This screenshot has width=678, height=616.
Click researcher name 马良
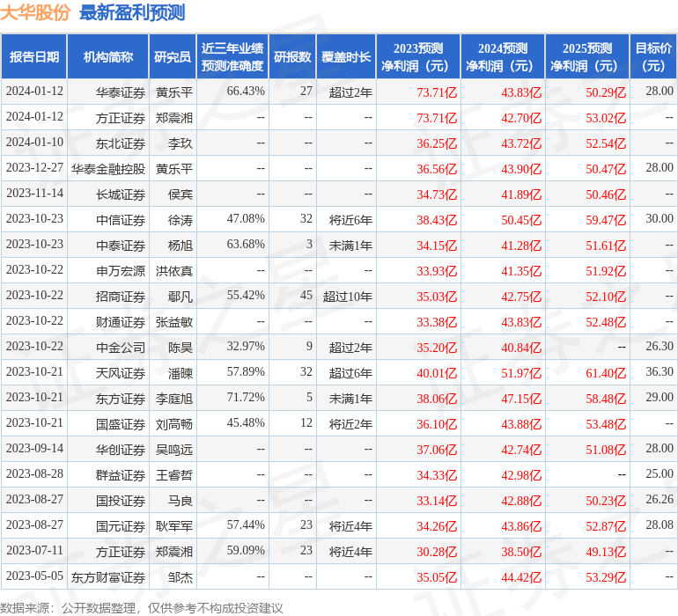coord(181,500)
